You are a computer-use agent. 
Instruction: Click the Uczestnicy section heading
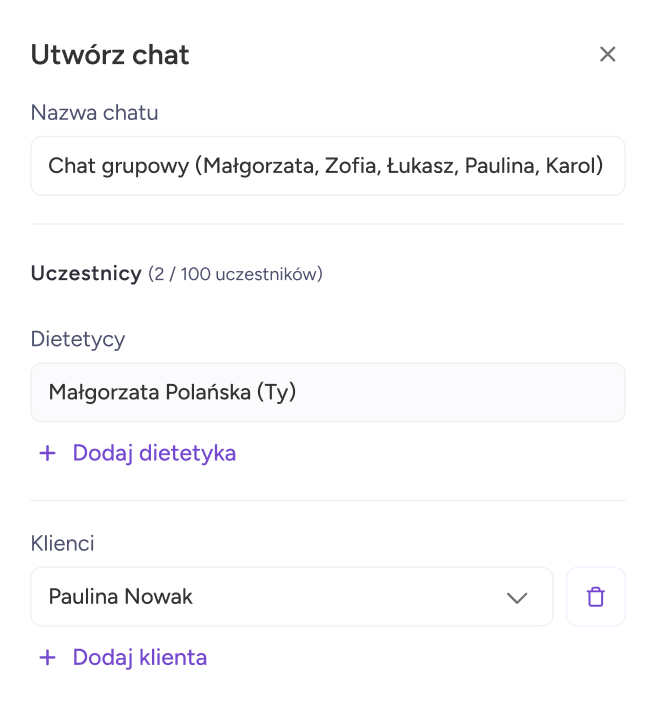(x=86, y=273)
